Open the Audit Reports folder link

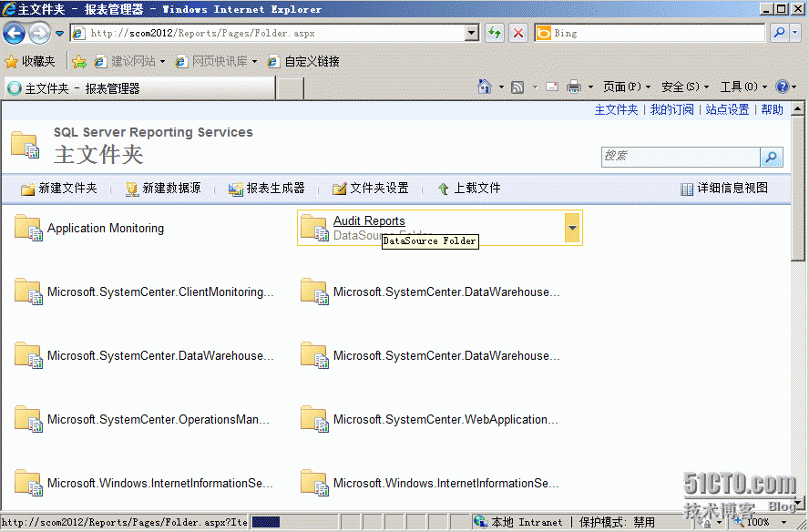click(x=369, y=220)
